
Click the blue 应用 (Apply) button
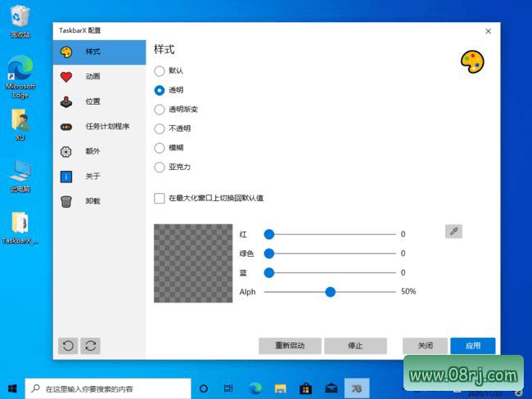tap(472, 346)
